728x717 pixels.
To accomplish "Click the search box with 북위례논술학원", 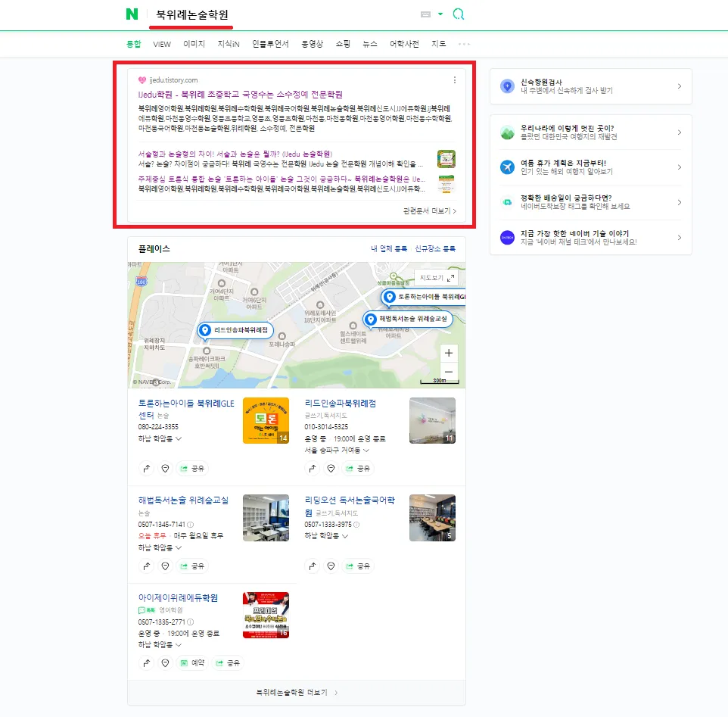I will click(x=192, y=15).
